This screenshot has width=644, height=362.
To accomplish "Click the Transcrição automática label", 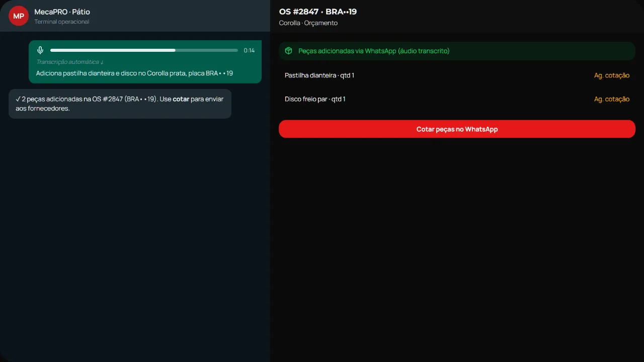I will click(x=70, y=62).
